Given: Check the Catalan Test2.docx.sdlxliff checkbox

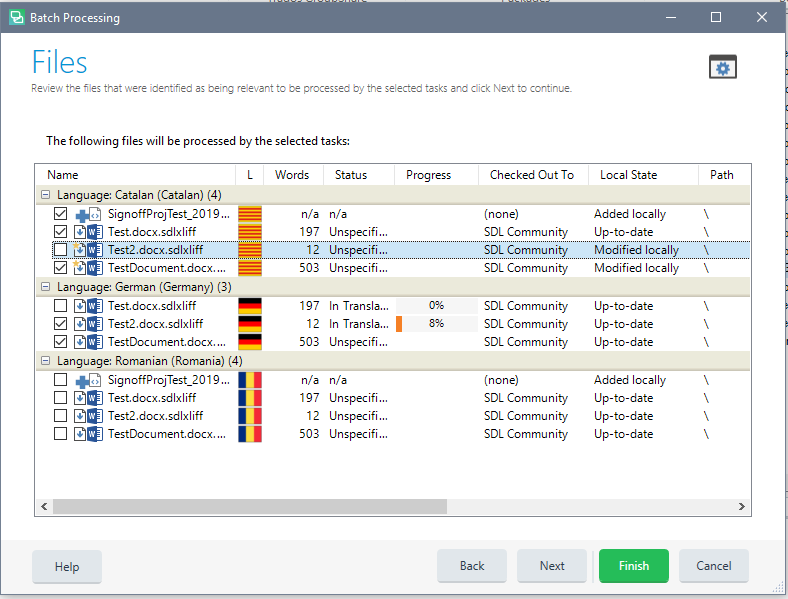Looking at the screenshot, I should (60, 250).
